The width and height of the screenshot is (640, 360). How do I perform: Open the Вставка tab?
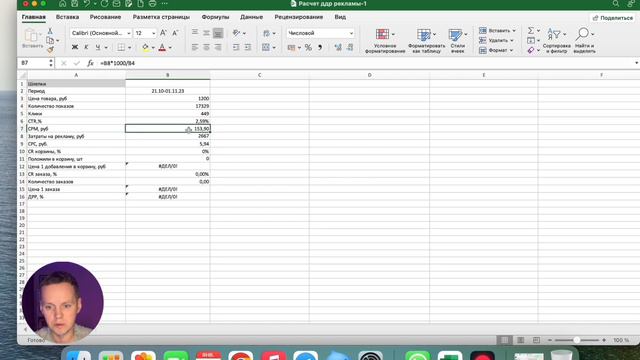(67, 17)
